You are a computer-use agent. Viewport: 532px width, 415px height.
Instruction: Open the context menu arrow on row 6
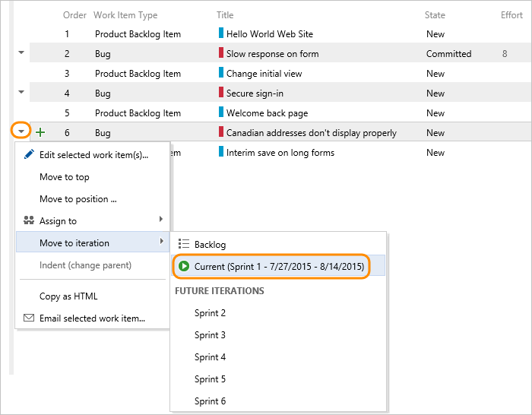(x=21, y=131)
